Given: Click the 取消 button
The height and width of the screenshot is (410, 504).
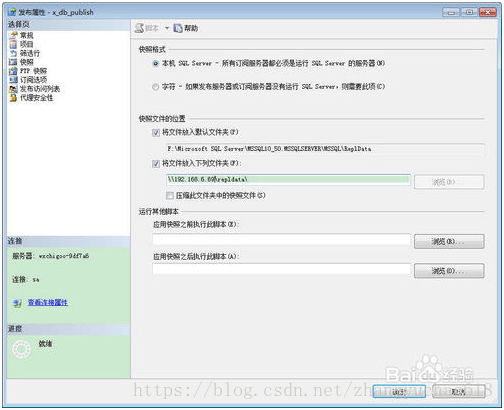Looking at the screenshot, I should point(458,392).
